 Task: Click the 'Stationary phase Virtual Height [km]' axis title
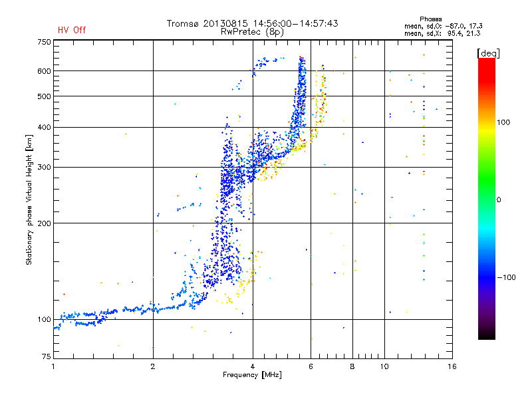[29, 199]
